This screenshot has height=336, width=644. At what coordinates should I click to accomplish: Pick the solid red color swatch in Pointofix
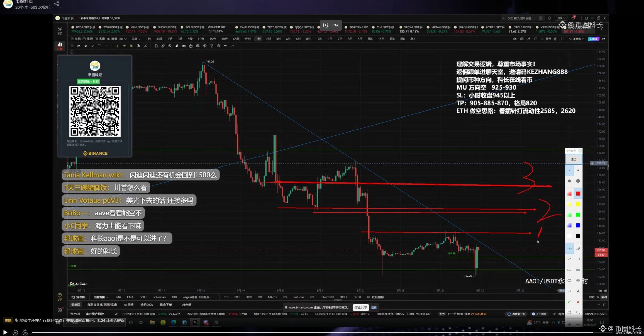click(578, 194)
